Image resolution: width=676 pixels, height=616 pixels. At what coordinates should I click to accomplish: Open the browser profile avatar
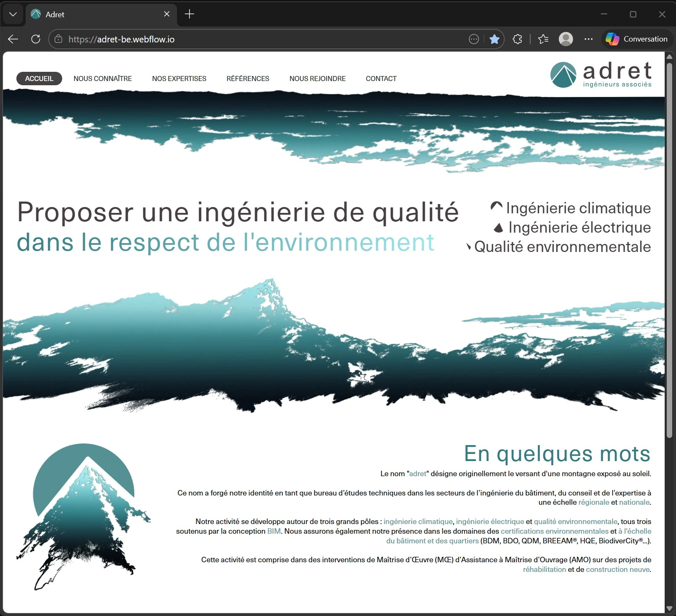566,39
